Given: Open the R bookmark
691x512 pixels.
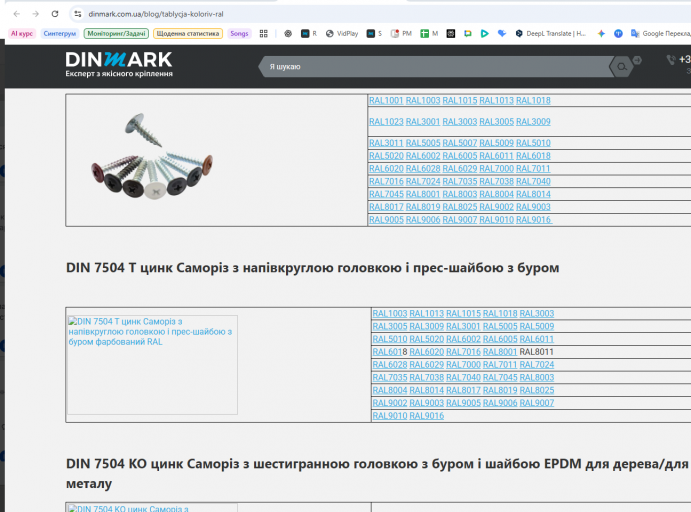Looking at the screenshot, I should click(x=309, y=33).
